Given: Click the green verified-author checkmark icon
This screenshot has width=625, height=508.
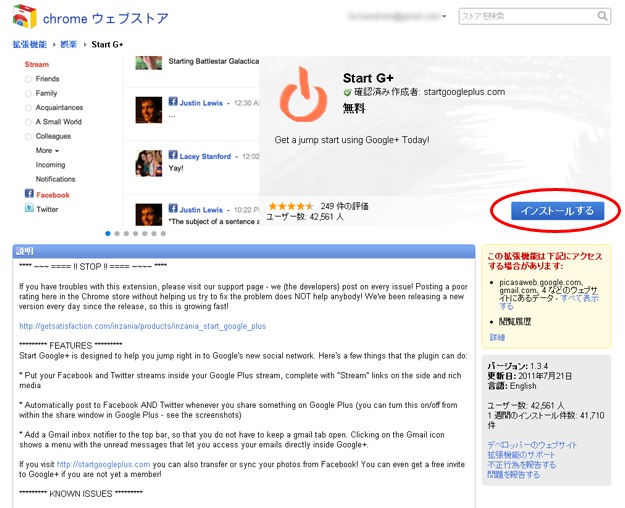Looking at the screenshot, I should pyautogui.click(x=347, y=93).
